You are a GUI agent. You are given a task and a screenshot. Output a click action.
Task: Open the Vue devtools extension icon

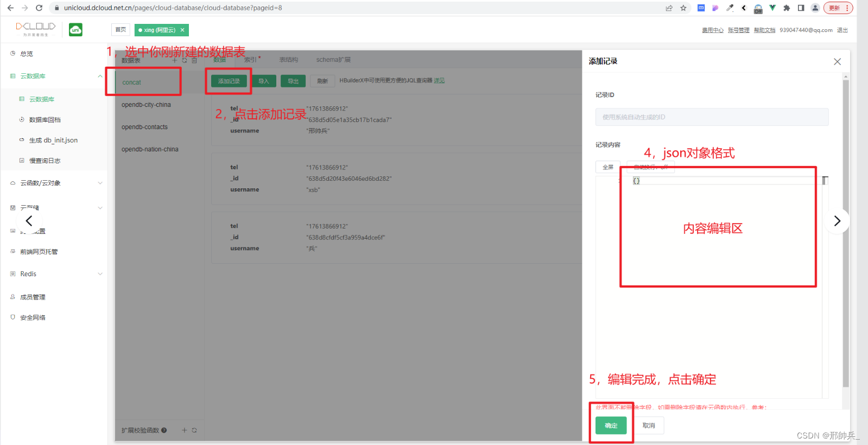click(x=772, y=8)
